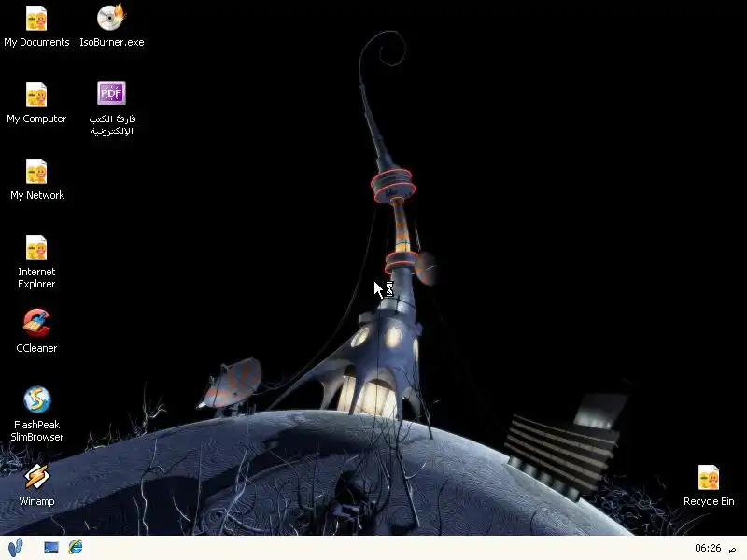Image resolution: width=747 pixels, height=560 pixels.
Task: Select the Recycle Bin icon
Action: coord(709,477)
